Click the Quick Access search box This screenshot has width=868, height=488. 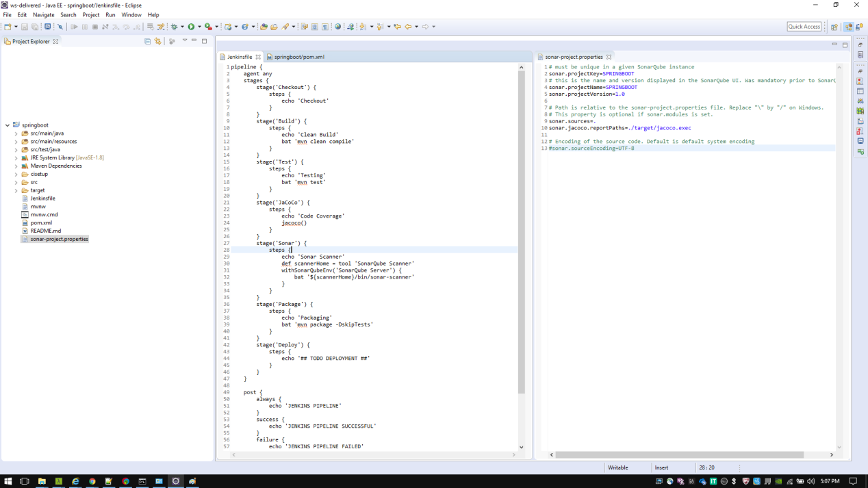coord(804,27)
